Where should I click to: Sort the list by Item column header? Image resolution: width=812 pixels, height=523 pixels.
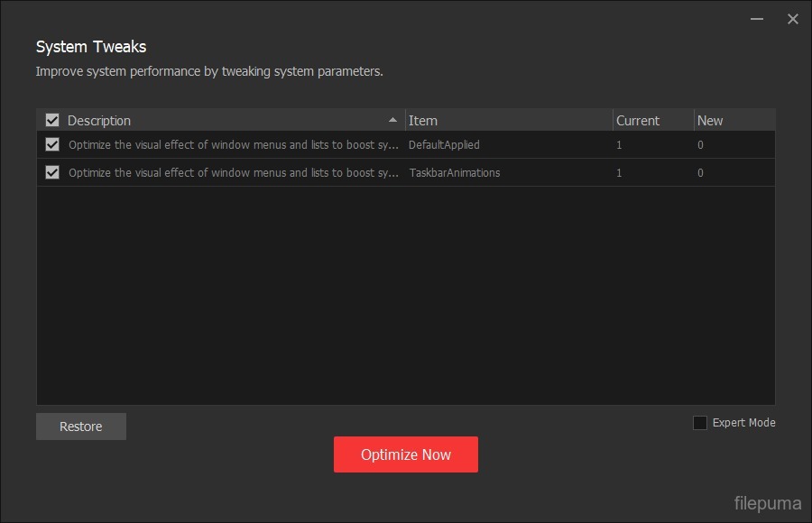[x=423, y=121]
